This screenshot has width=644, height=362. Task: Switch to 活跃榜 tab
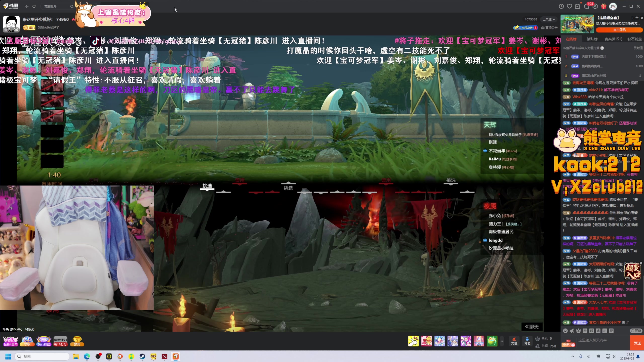point(592,39)
